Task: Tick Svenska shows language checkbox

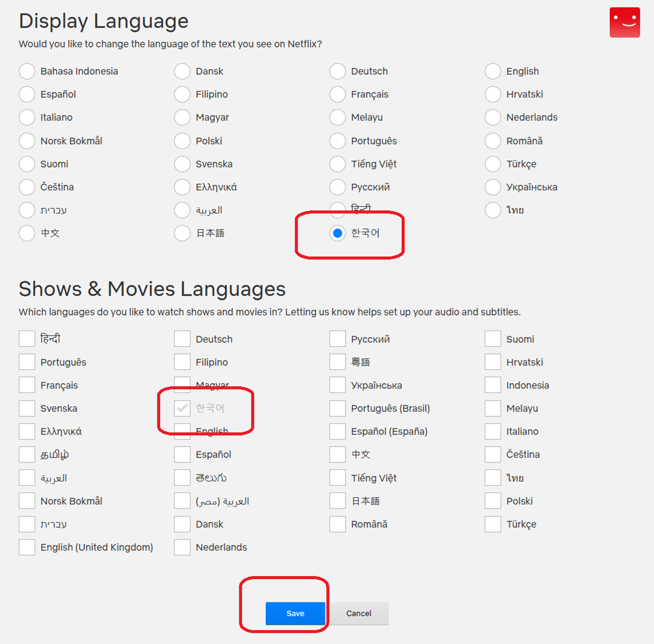Action: [x=27, y=408]
